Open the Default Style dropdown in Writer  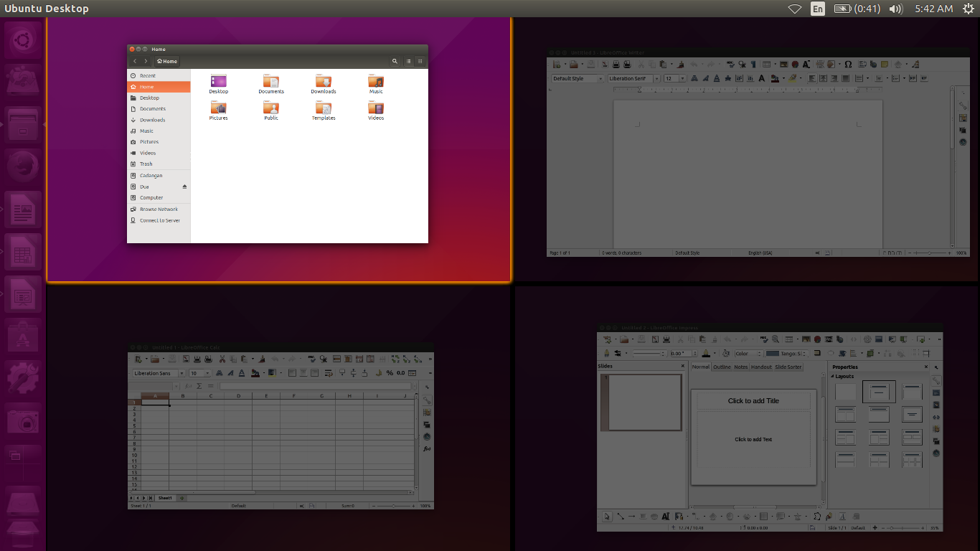click(600, 78)
